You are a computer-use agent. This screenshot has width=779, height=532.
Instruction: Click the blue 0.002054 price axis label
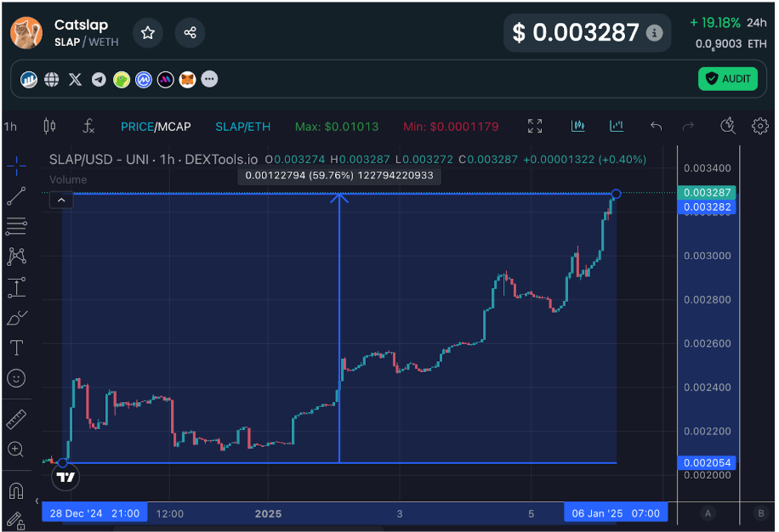click(707, 463)
